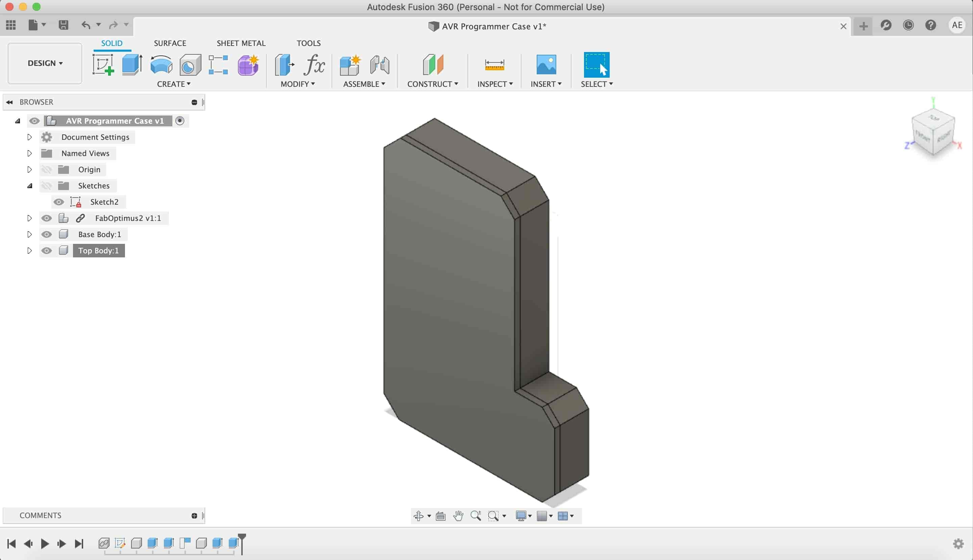Viewport: 973px width, 560px height.
Task: Switch to the TOOLS tab
Action: tap(308, 43)
